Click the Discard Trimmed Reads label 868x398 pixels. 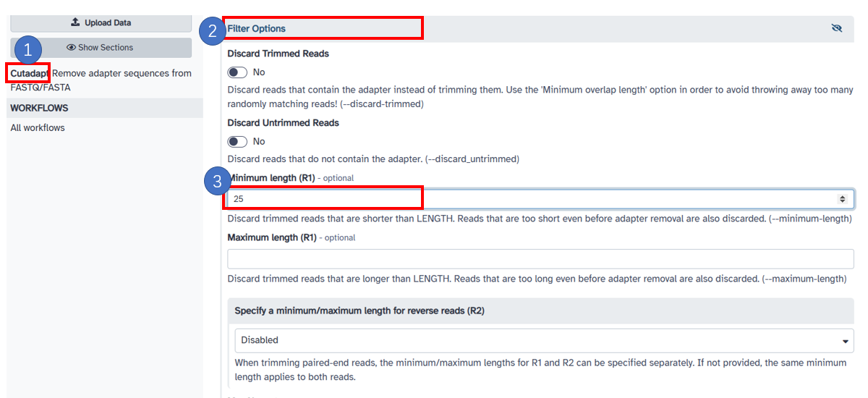click(x=278, y=54)
